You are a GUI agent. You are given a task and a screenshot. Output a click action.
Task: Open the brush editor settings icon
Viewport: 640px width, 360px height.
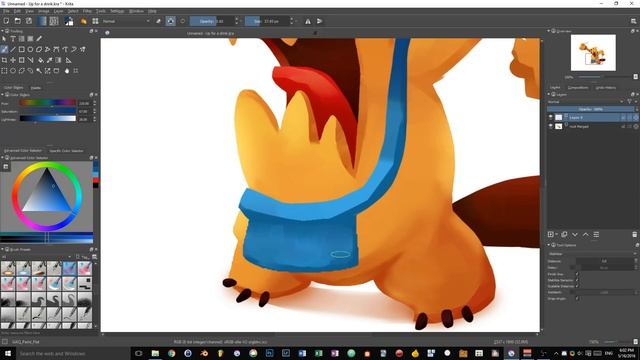click(84, 21)
